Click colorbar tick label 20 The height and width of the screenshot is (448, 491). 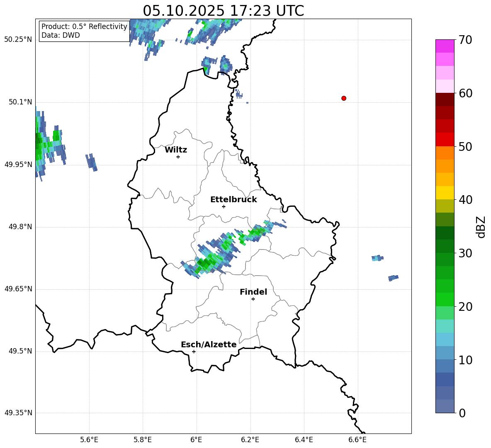coord(465,307)
